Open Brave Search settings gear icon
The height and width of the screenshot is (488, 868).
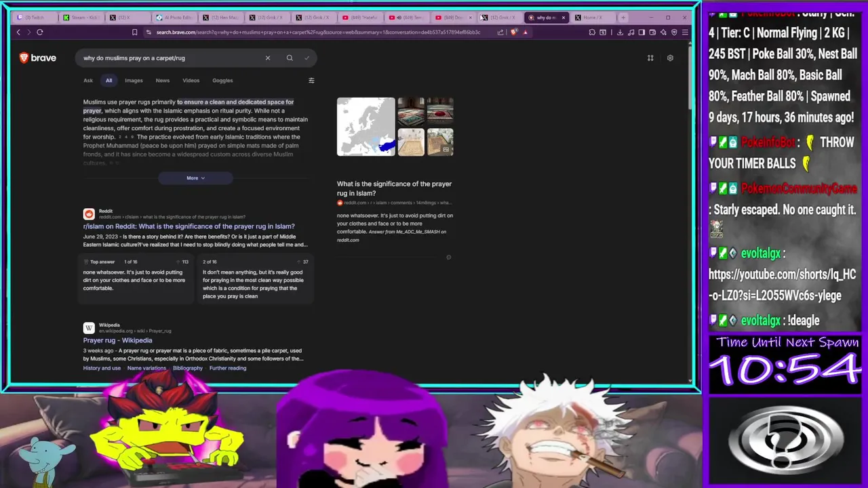(670, 58)
